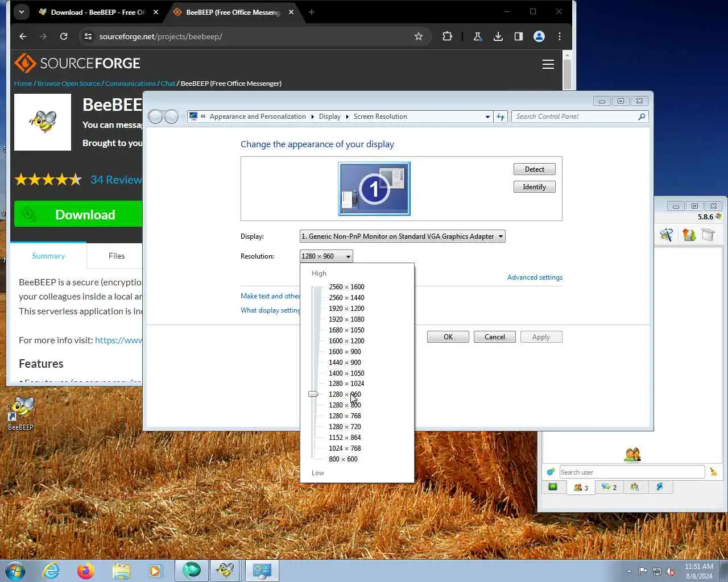The width and height of the screenshot is (728, 582).
Task: Click BeeBEEP network tools toolbar icon
Action: click(666, 234)
